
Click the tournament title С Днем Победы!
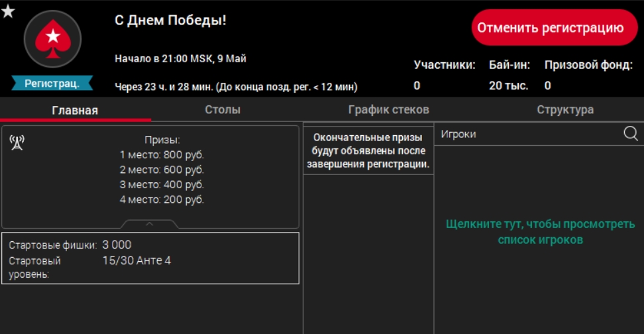pyautogui.click(x=170, y=21)
